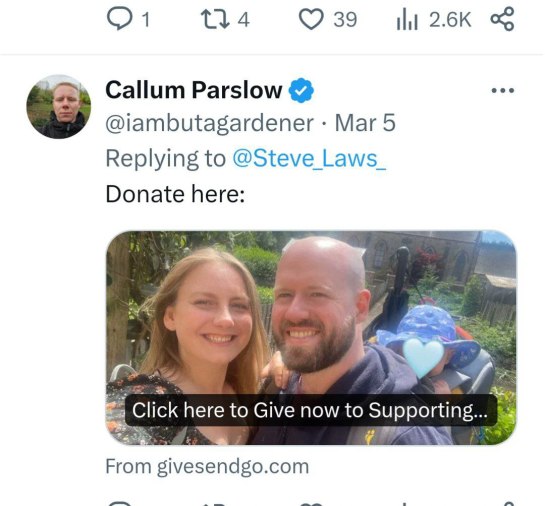Click the Mar 5 timestamp
This screenshot has height=506, width=545.
(x=365, y=123)
